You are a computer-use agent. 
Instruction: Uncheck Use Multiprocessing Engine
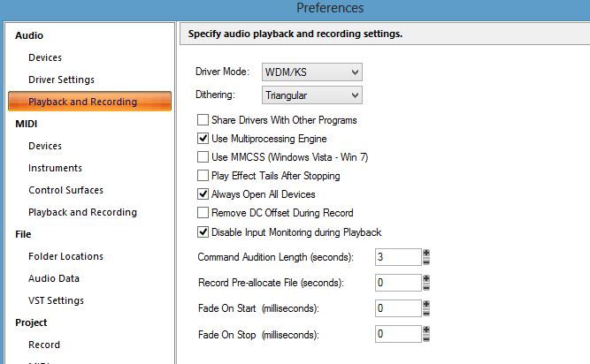click(203, 139)
